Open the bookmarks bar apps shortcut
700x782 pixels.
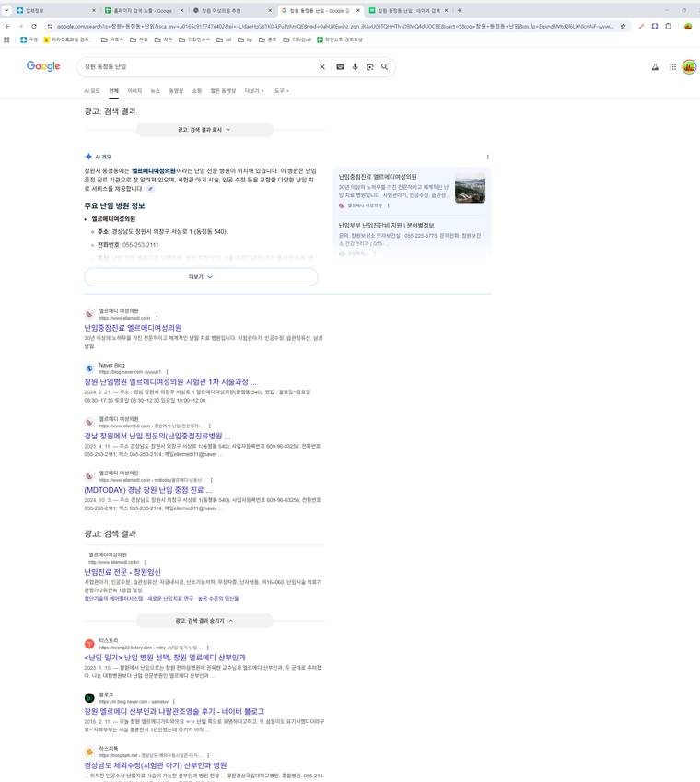6,40
